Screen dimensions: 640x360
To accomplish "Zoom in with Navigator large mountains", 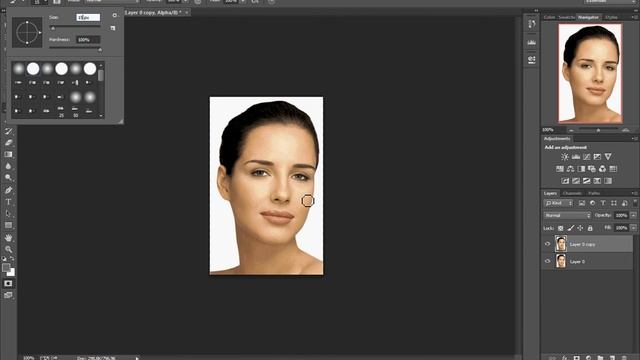I will coord(626,130).
